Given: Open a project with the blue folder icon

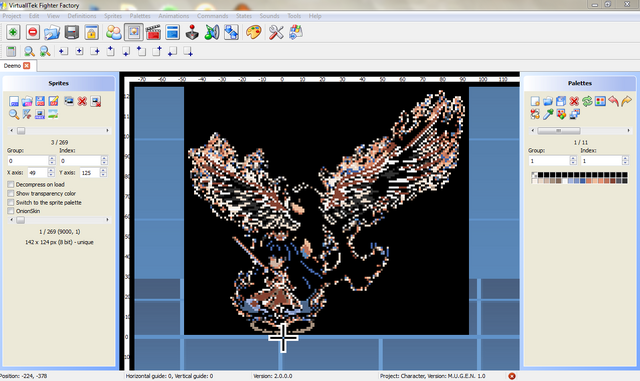Looking at the screenshot, I should (52, 32).
